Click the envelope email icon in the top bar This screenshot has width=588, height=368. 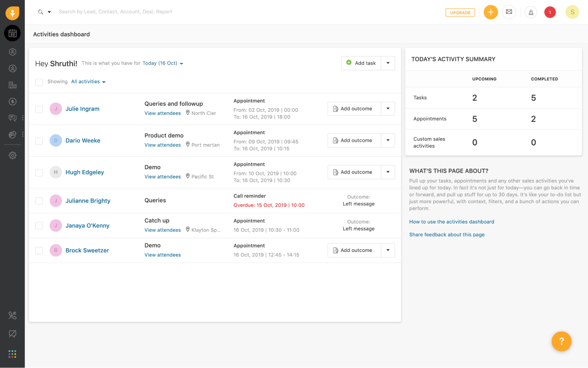(x=509, y=12)
